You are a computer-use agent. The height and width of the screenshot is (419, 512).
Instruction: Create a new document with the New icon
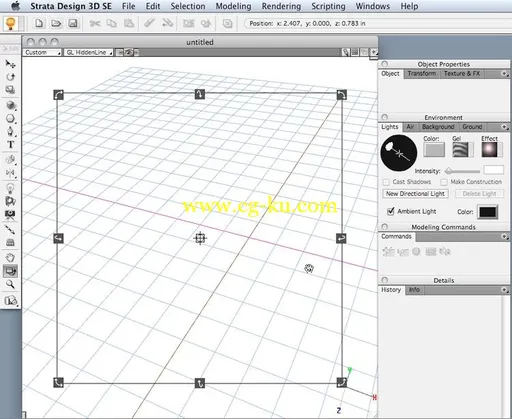point(39,23)
